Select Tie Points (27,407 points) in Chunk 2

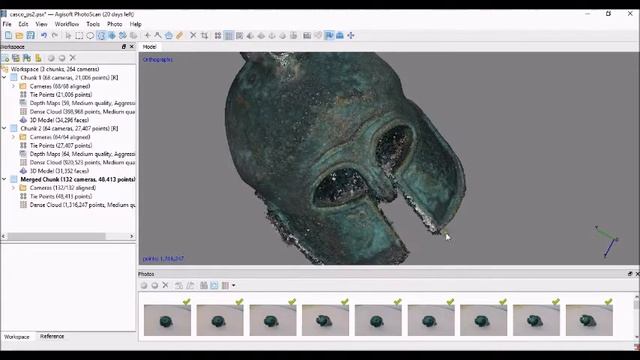click(60, 145)
